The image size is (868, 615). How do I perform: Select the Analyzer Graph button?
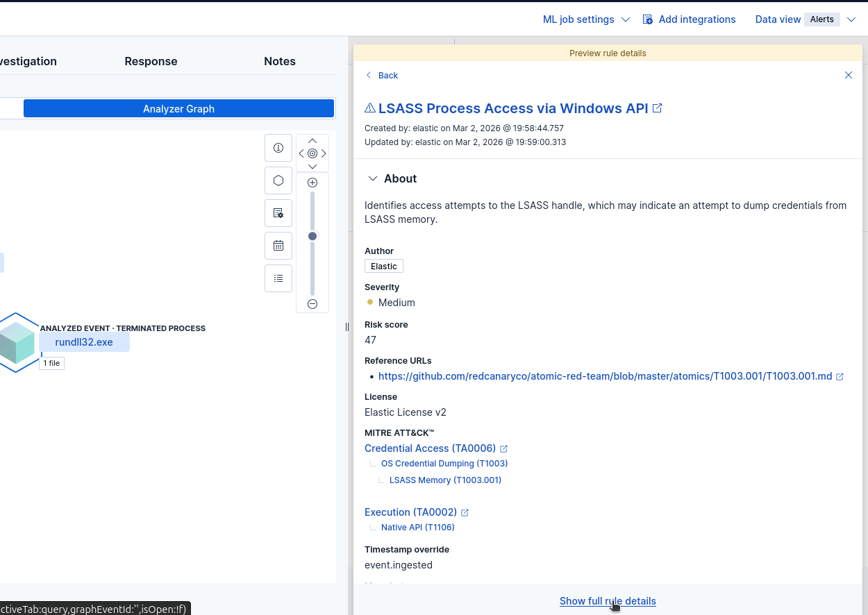pyautogui.click(x=178, y=109)
